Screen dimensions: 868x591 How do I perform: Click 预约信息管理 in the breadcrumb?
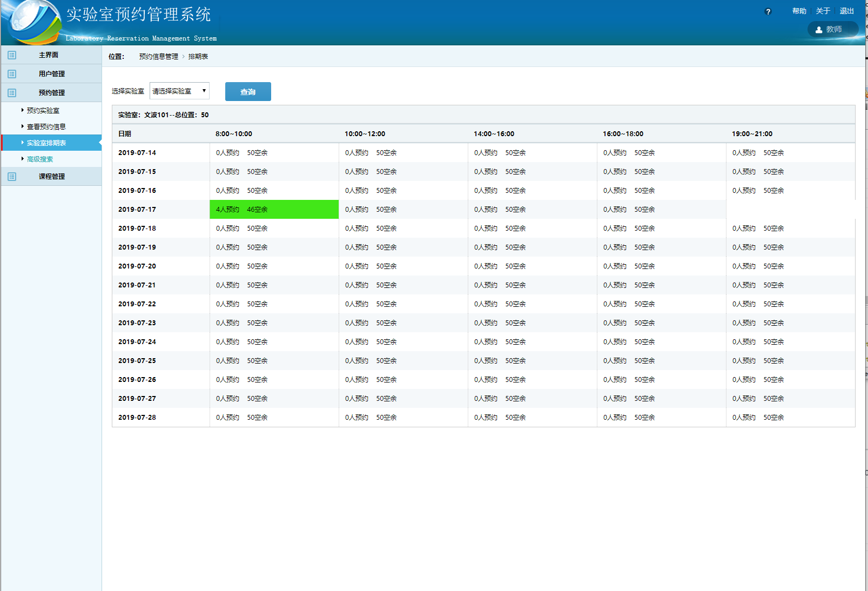pyautogui.click(x=158, y=57)
